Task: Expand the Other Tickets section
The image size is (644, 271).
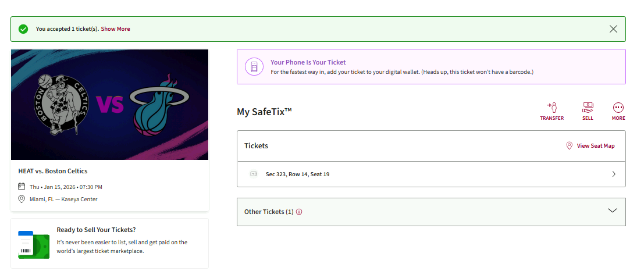Action: 612,211
